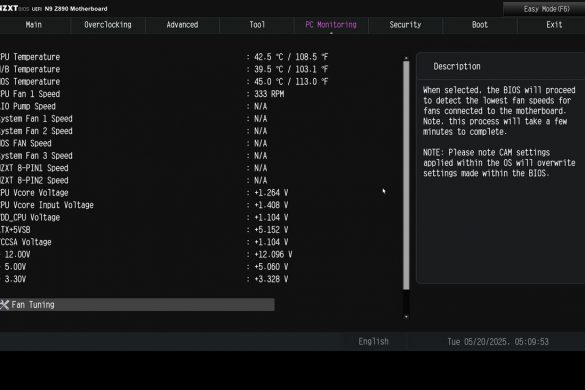
Task: Select the ATX+5VSB row
Action: pos(144,230)
